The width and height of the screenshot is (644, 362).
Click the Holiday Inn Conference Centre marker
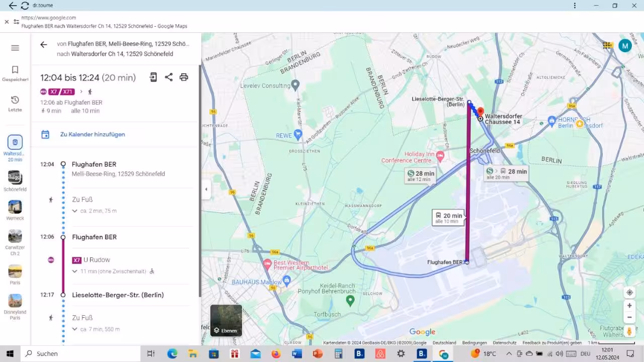(440, 156)
